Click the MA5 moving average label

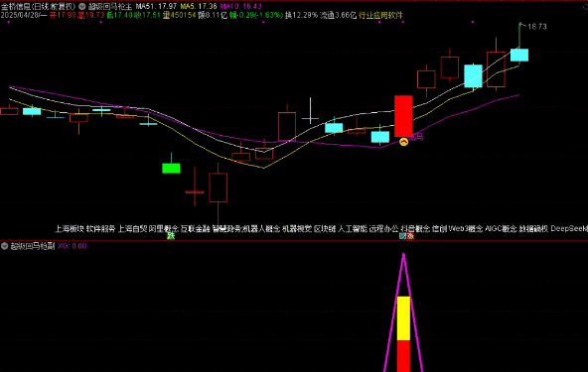coord(199,6)
